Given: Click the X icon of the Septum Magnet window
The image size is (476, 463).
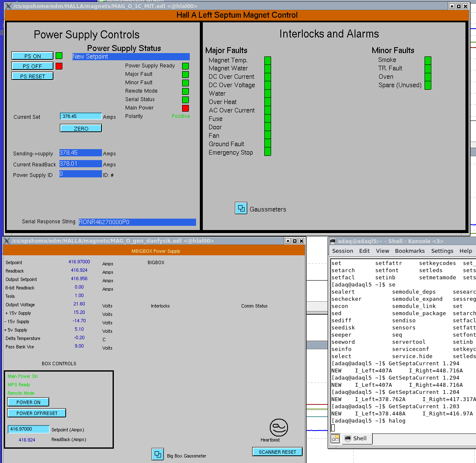Looking at the screenshot, I should click(x=8, y=6).
